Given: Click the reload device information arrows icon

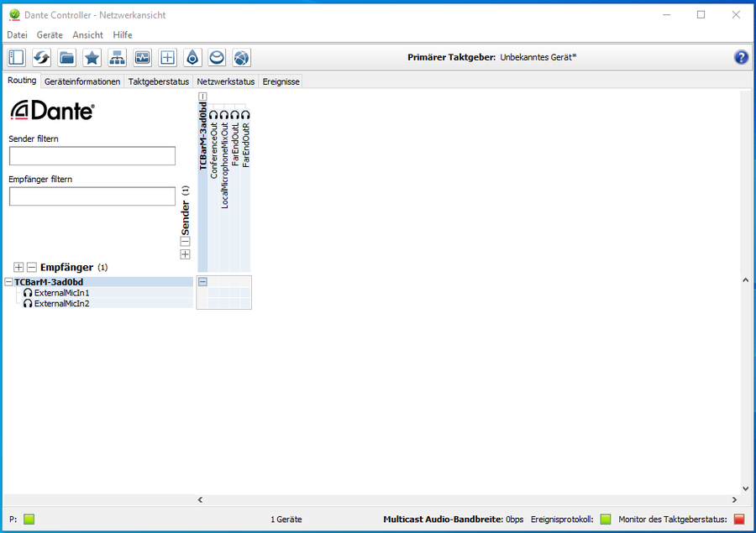Looking at the screenshot, I should coord(42,58).
